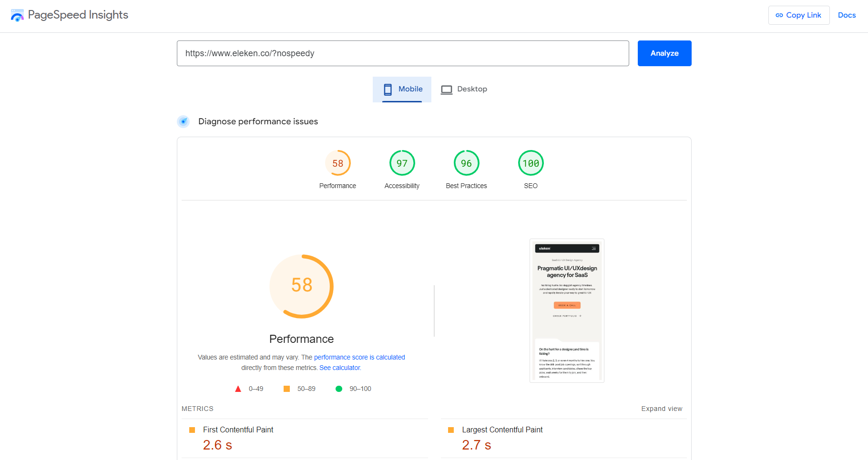Click the orange square 50–89 legend icon

click(286, 389)
